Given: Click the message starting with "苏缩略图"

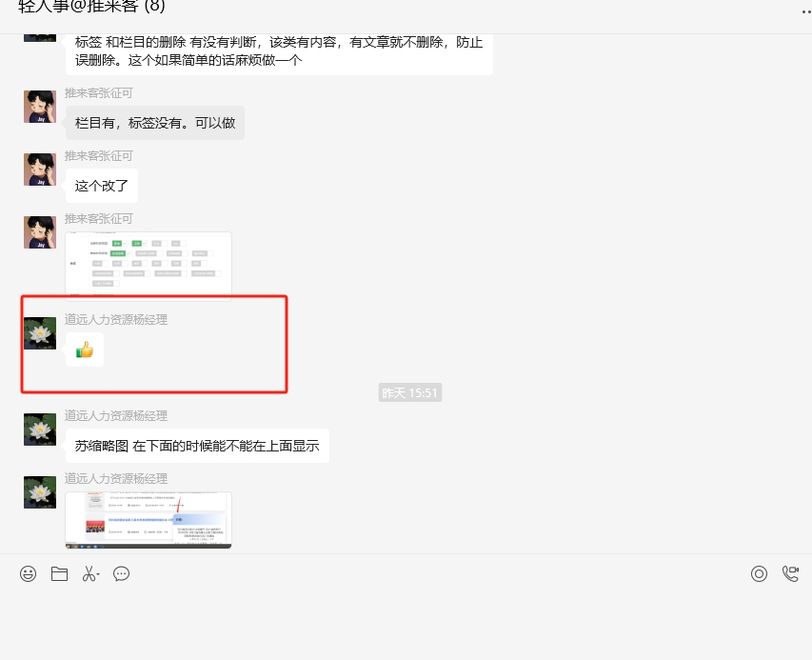Looking at the screenshot, I should pyautogui.click(x=197, y=445).
